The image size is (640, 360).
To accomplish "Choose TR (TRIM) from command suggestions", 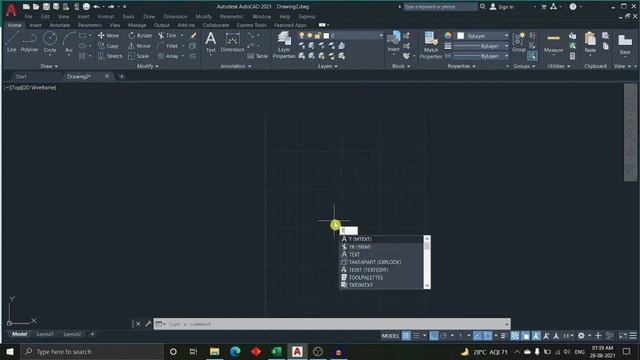I will tap(382, 247).
